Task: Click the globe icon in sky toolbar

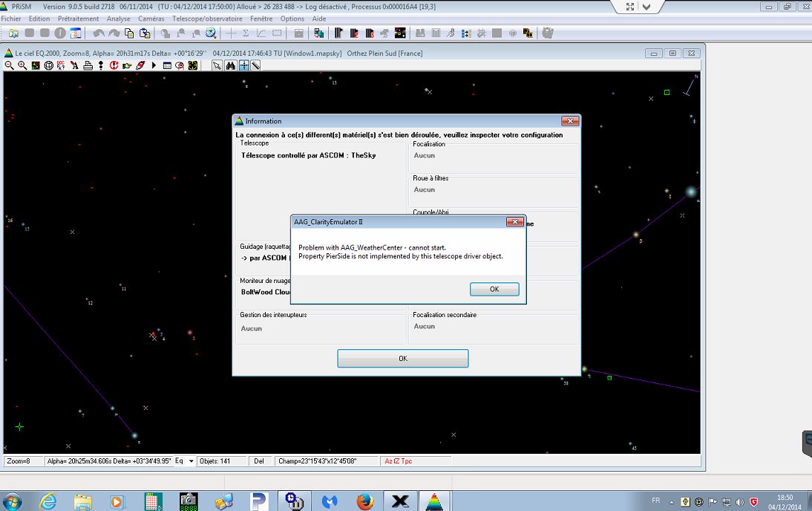Action: pos(48,65)
